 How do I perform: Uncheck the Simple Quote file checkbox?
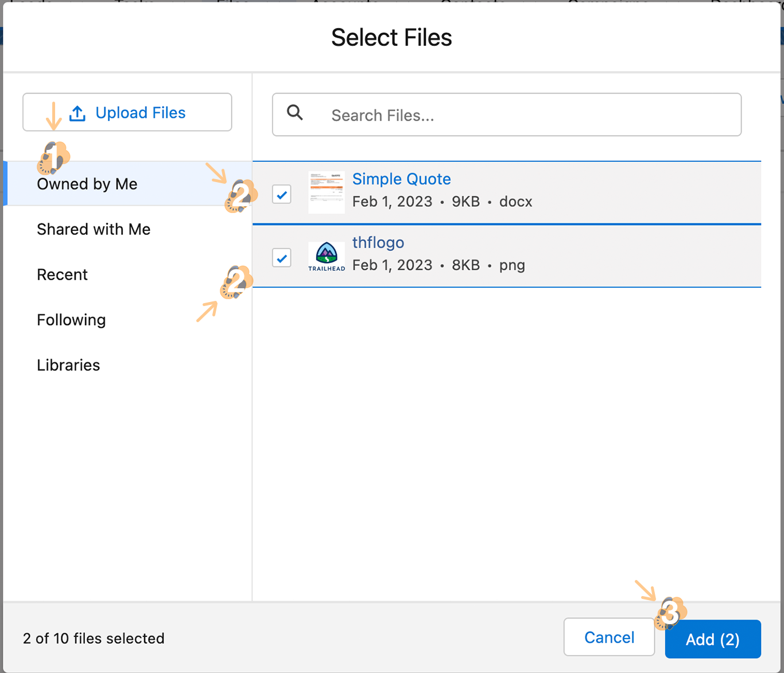click(282, 195)
